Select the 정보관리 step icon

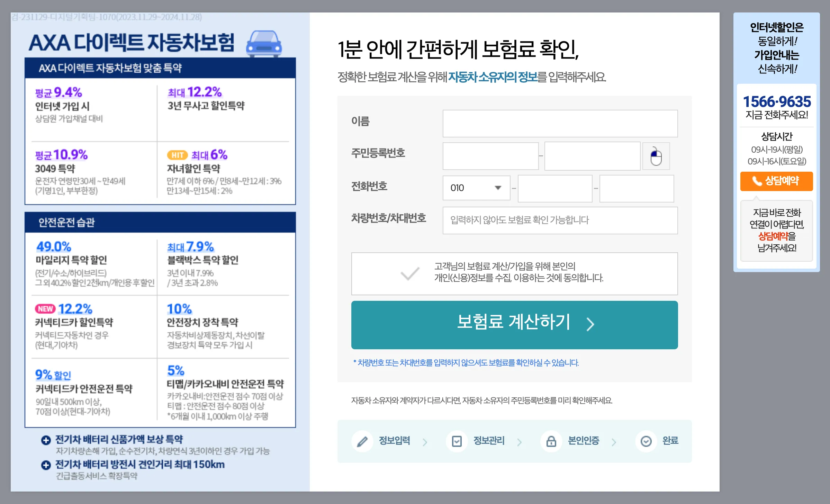pos(457,441)
